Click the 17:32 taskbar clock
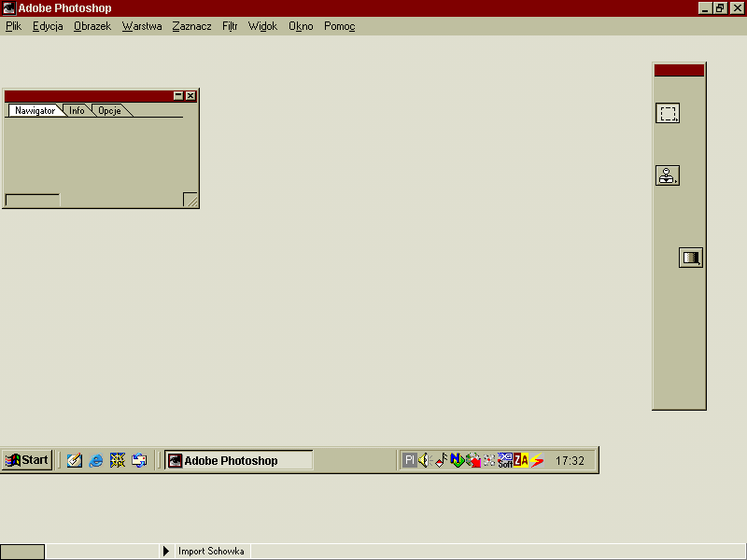747x560 pixels. pos(570,461)
